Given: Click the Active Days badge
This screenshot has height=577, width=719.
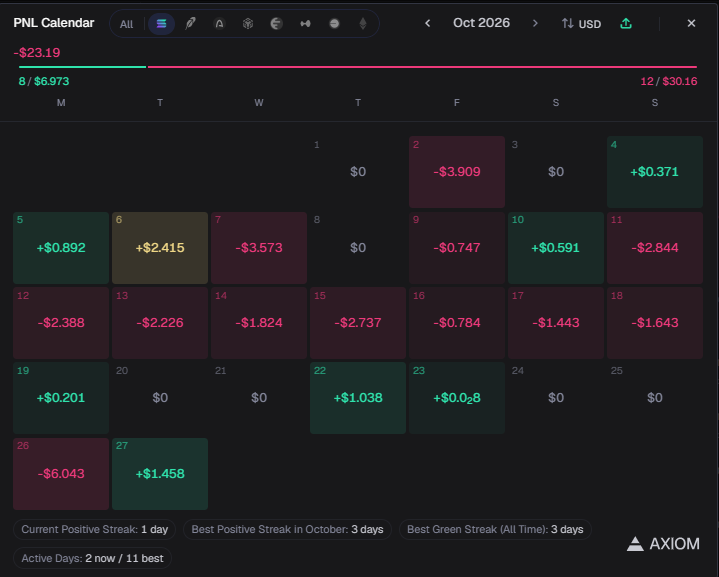Looking at the screenshot, I should point(93,559).
